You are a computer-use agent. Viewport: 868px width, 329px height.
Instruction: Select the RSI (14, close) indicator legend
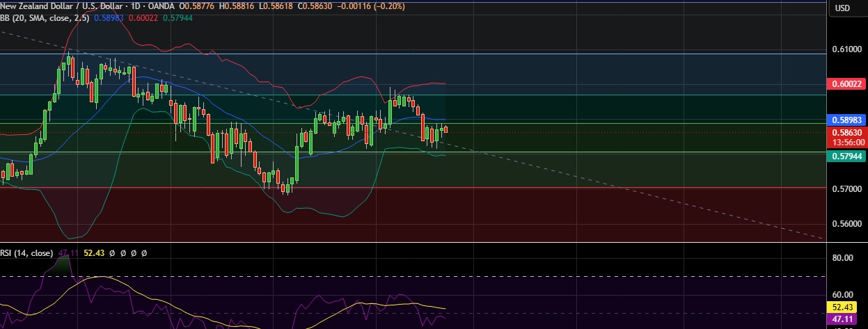click(x=26, y=253)
